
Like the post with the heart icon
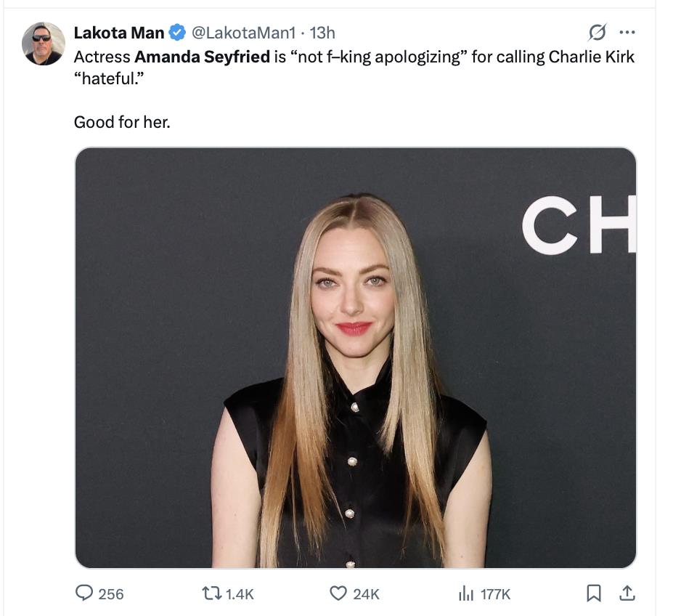point(338,593)
